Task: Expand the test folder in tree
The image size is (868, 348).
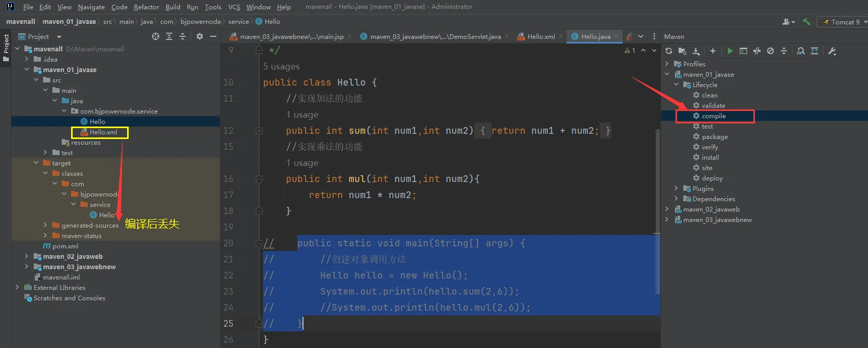Action: click(46, 152)
